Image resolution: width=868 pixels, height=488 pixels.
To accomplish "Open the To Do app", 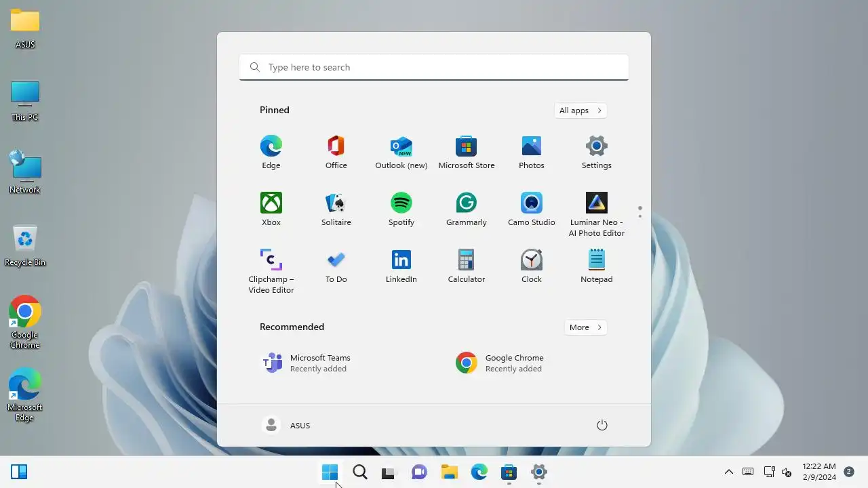I will 336,266.
